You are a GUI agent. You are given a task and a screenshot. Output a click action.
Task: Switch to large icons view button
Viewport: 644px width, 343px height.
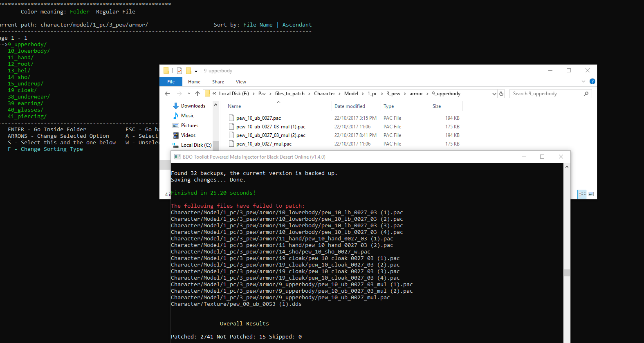coord(591,194)
